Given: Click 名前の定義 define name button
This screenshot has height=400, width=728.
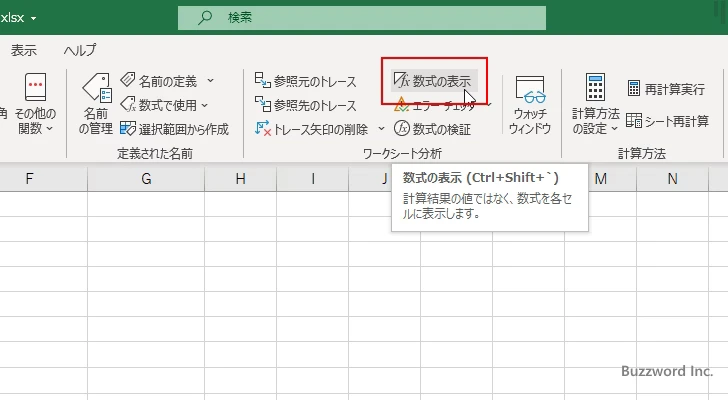Looking at the screenshot, I should click(x=159, y=81).
